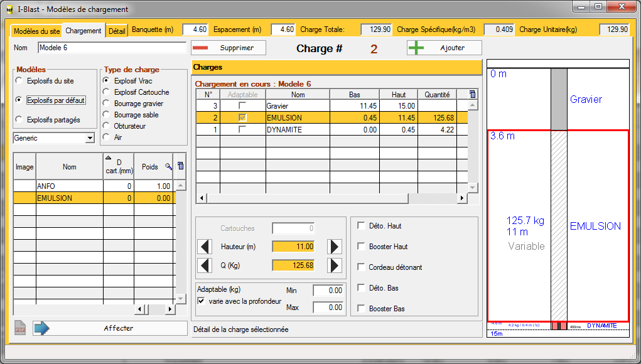
Task: Decrease Q (Kg) with left arrow
Action: tap(205, 265)
